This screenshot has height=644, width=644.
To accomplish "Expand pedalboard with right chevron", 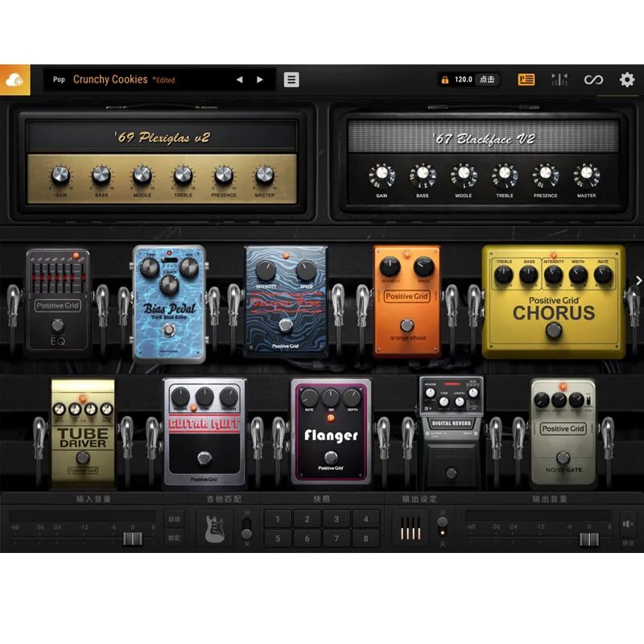I will tap(638, 280).
